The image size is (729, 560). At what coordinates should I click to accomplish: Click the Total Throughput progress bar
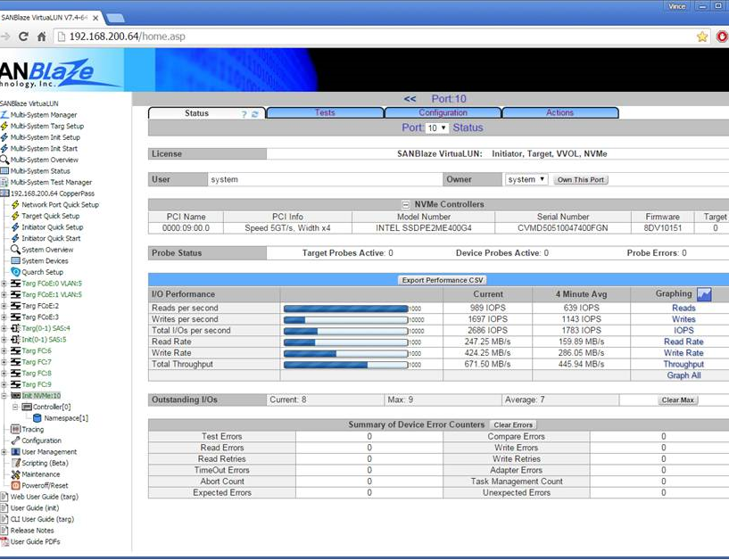point(346,365)
